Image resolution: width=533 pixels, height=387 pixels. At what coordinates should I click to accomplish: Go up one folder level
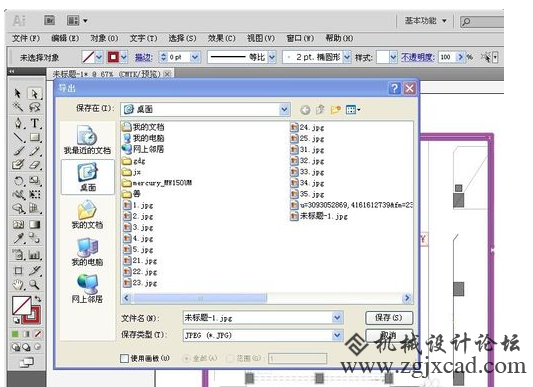click(x=320, y=110)
